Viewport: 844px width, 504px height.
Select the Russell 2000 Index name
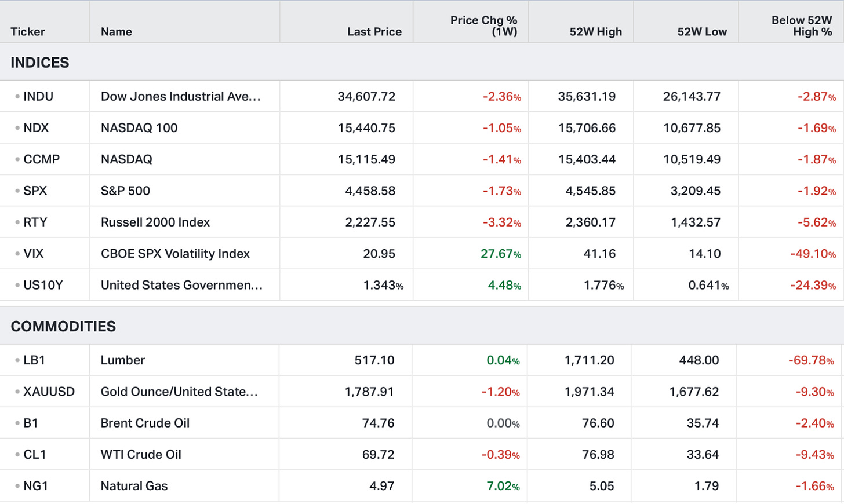[155, 222]
